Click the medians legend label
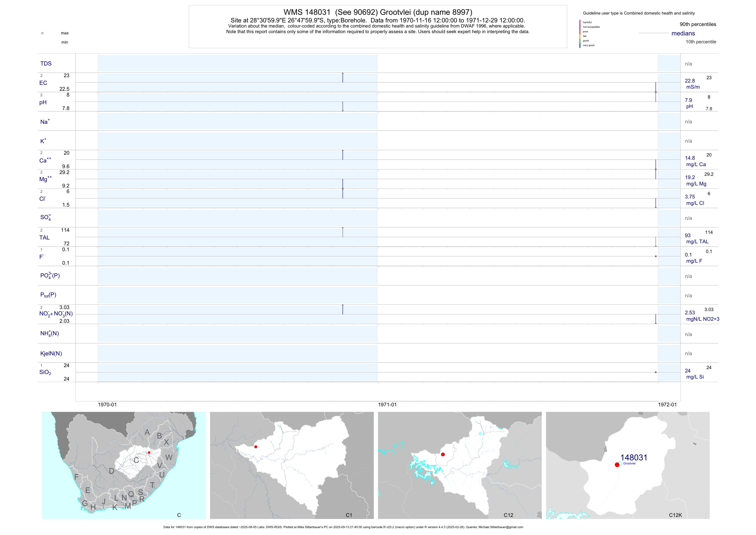The height and width of the screenshot is (535, 756). click(683, 33)
